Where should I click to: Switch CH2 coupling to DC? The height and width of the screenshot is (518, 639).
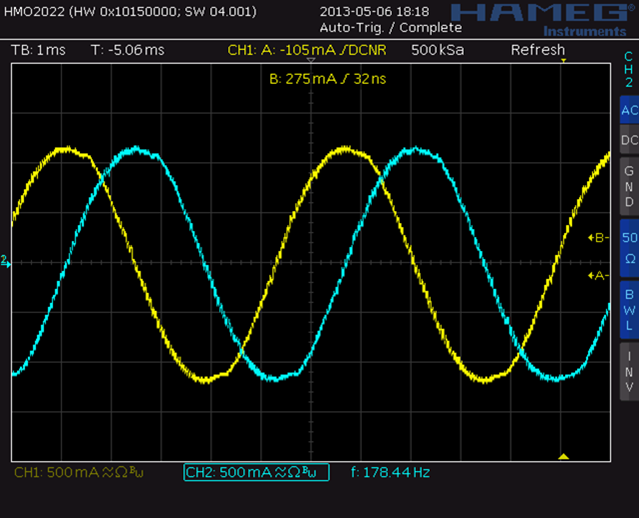pos(628,141)
